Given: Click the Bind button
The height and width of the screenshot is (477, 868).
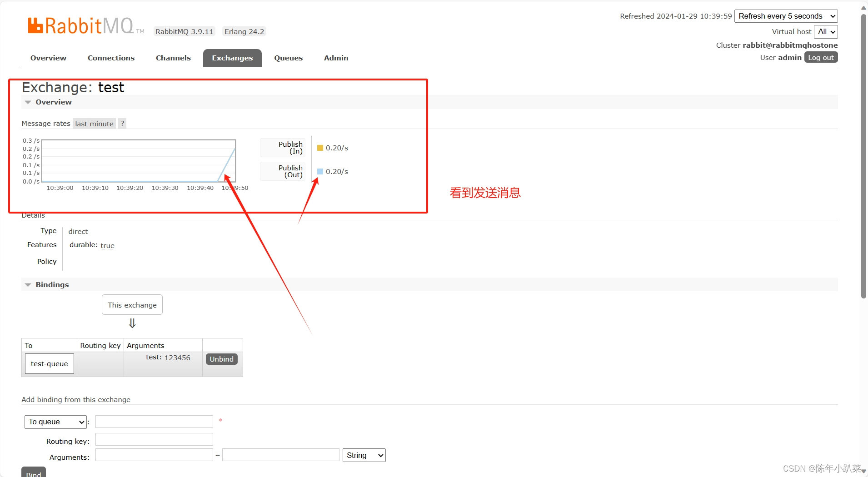Looking at the screenshot, I should pos(34,472).
